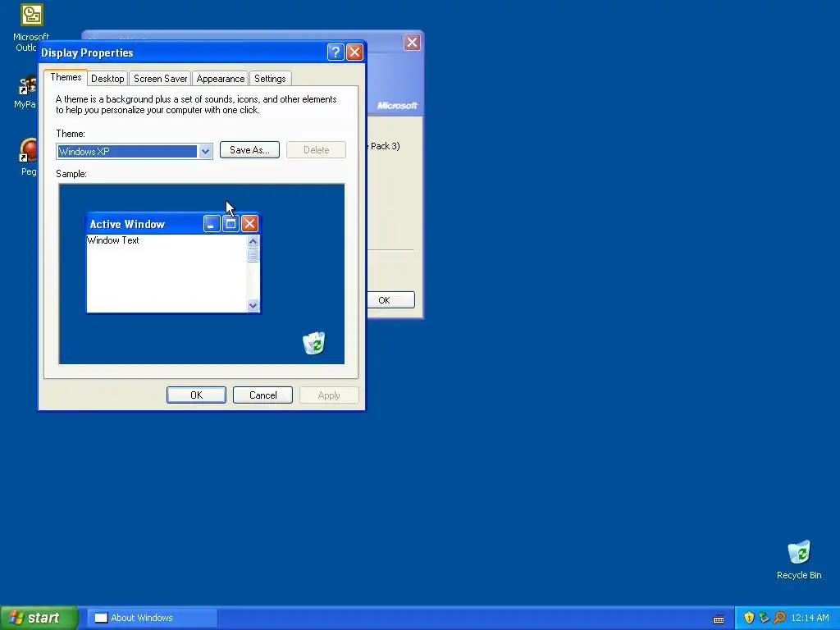The width and height of the screenshot is (840, 630).
Task: Click the sample window scroll-down arrow
Action: pos(253,305)
